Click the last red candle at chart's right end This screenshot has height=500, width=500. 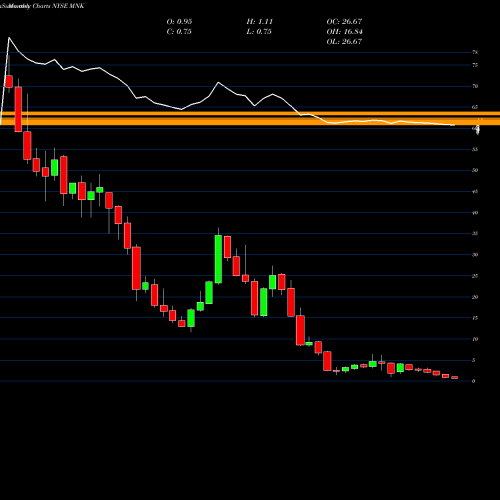tap(455, 377)
